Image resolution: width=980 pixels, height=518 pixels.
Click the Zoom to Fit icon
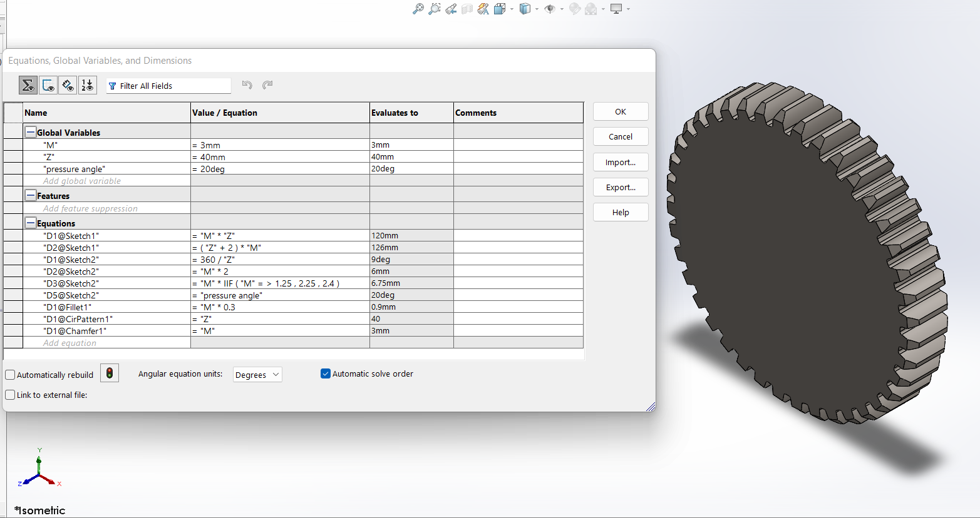tap(418, 9)
